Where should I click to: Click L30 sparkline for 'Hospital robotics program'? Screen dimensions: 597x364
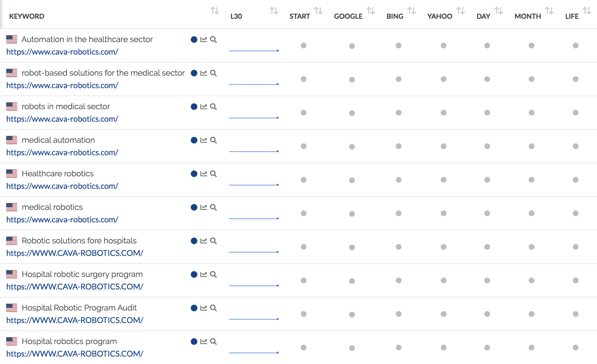pyautogui.click(x=254, y=353)
